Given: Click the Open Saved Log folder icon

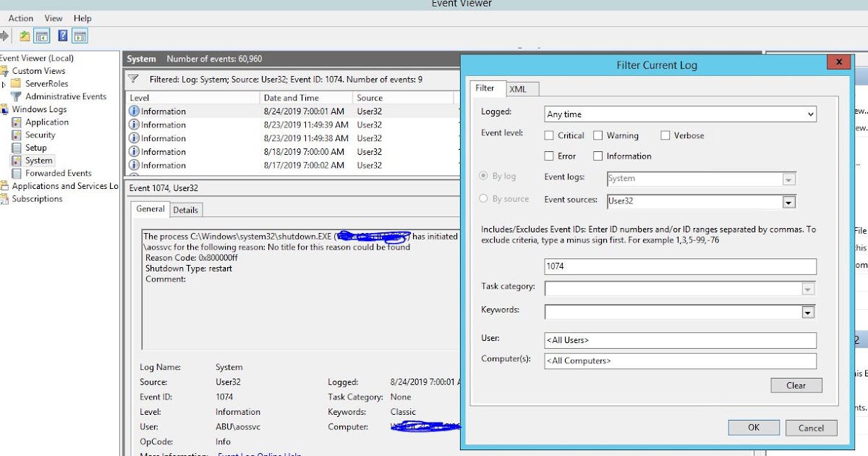Looking at the screenshot, I should point(25,35).
